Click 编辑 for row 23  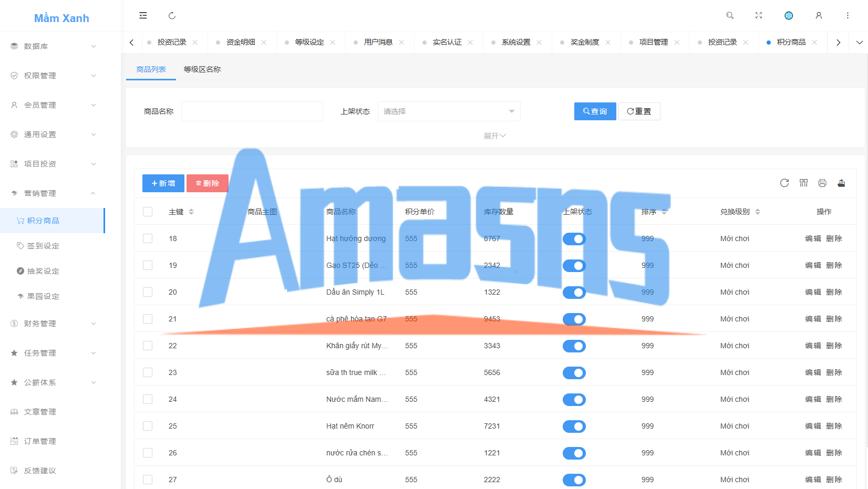[813, 372]
